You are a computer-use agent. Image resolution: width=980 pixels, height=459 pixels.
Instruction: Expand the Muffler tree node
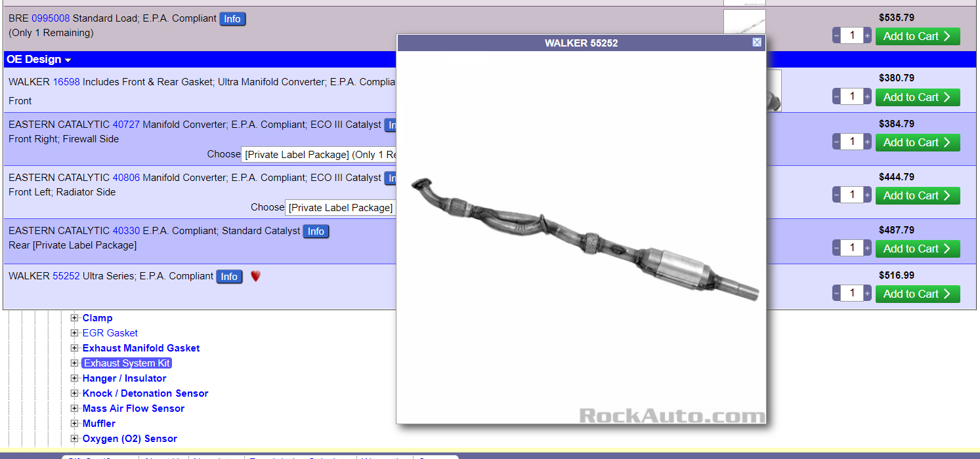74,424
